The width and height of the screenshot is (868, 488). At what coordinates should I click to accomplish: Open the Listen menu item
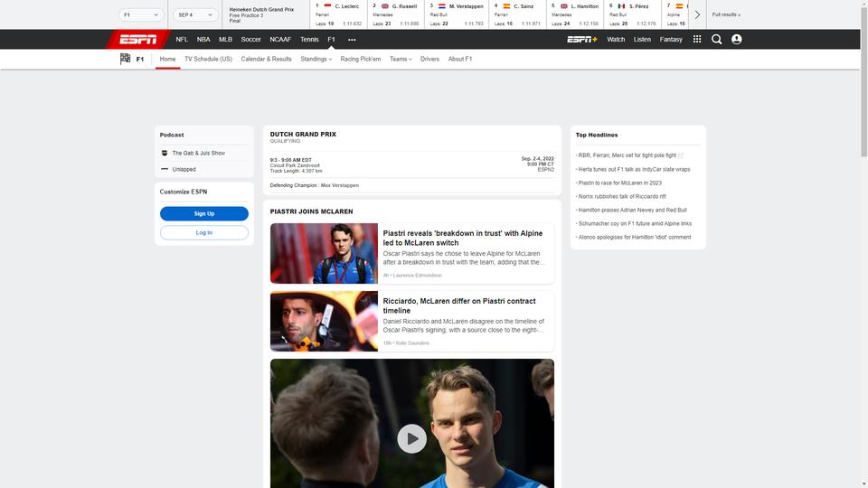(642, 39)
